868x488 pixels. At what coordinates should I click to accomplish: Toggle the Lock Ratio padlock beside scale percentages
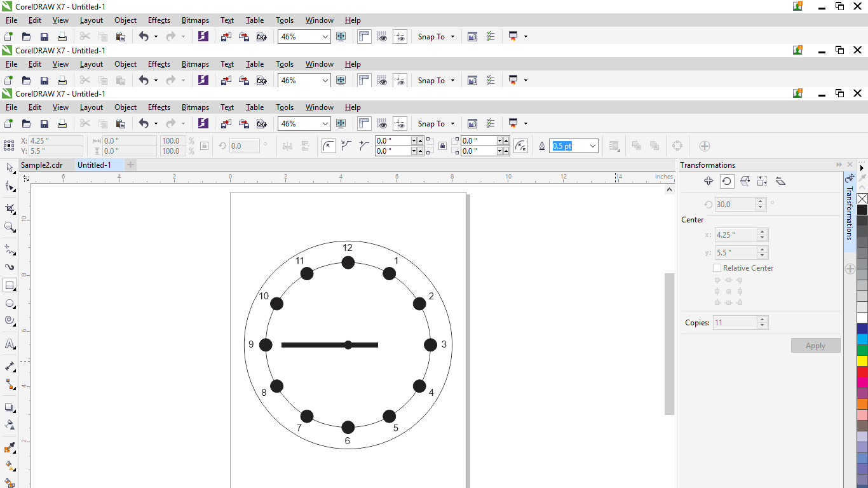[204, 146]
